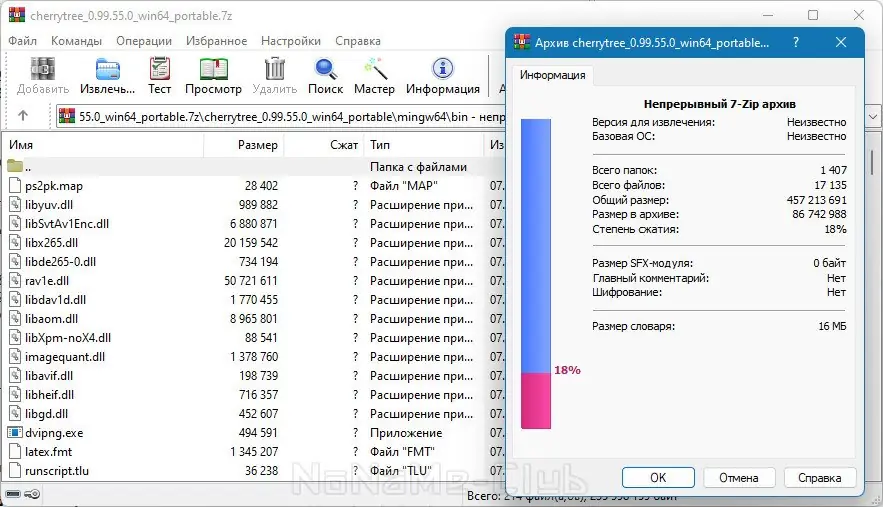Open the Операции menu
Viewport: 883px width, 507px height.
tap(144, 41)
